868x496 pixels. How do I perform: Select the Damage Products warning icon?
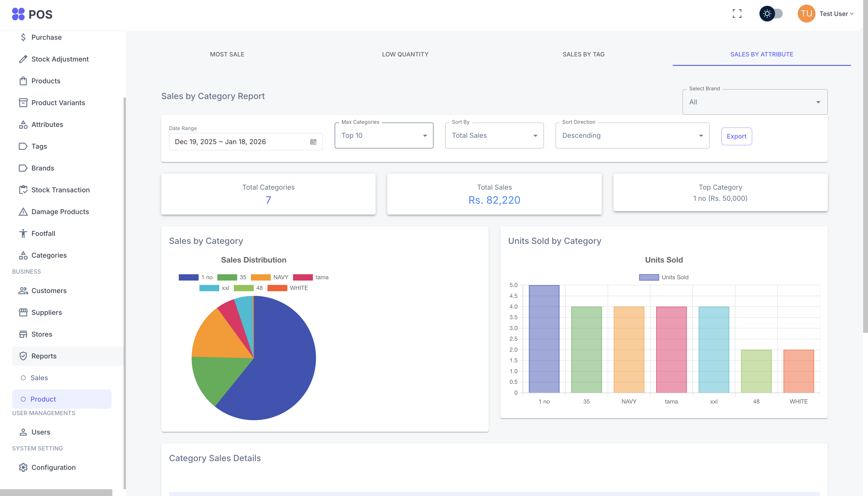(x=23, y=211)
